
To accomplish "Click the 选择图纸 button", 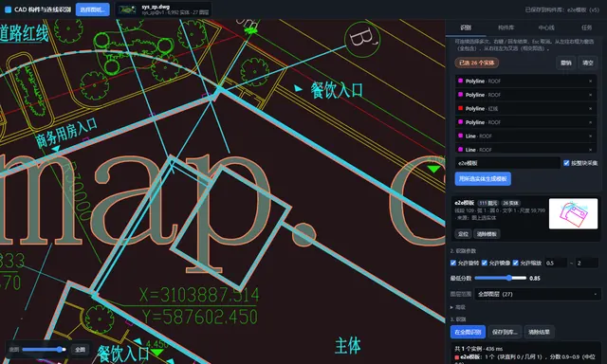I will coord(93,9).
